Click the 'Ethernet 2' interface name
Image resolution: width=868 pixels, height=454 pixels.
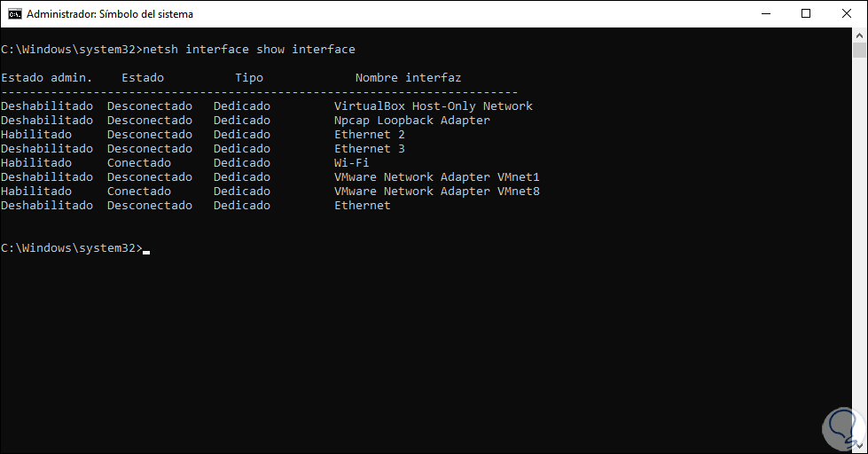pos(370,135)
